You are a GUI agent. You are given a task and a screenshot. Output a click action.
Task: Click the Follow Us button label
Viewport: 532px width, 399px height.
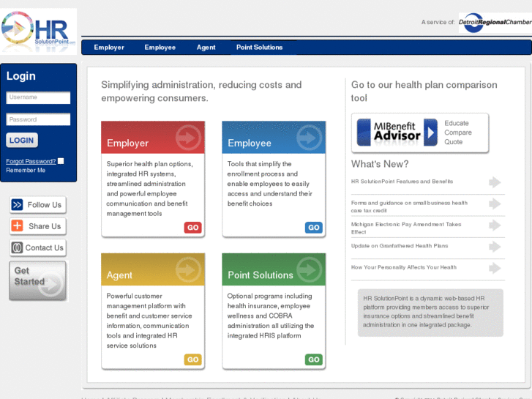(x=45, y=205)
